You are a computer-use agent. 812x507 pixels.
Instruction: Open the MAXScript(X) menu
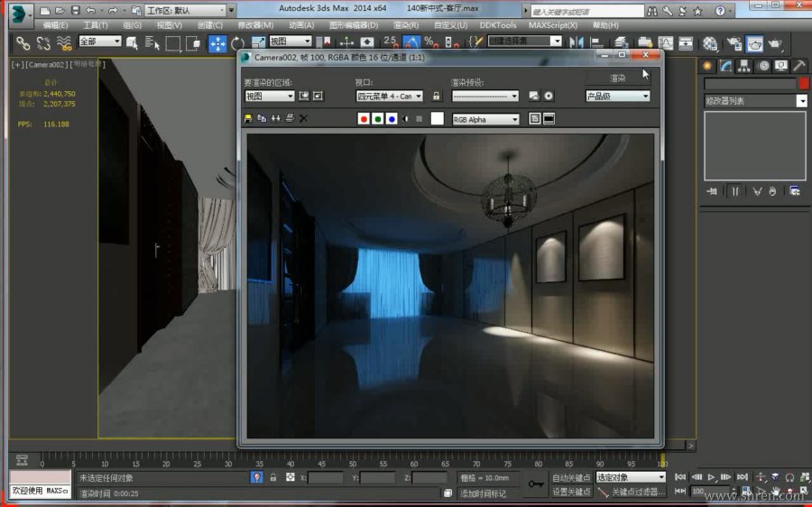[553, 25]
